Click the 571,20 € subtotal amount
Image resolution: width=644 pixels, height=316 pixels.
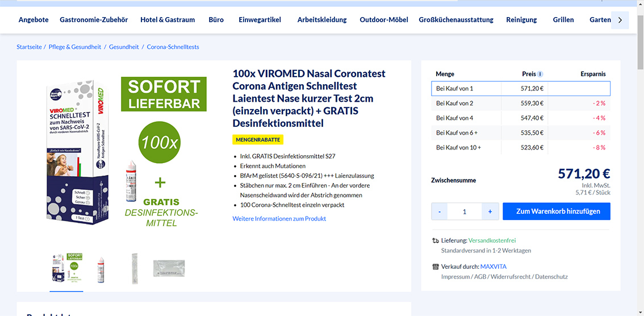pyautogui.click(x=584, y=174)
